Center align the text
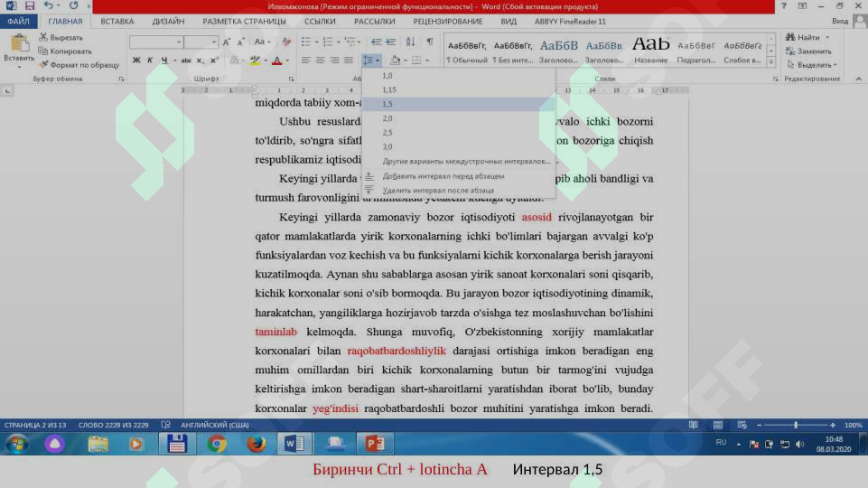The height and width of the screenshot is (488, 868). (x=320, y=60)
